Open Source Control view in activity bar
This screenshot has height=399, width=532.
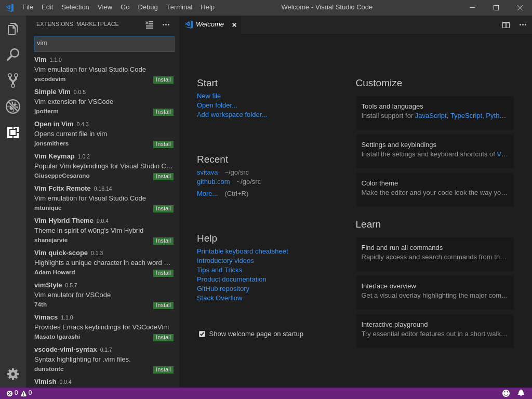pyautogui.click(x=13, y=81)
